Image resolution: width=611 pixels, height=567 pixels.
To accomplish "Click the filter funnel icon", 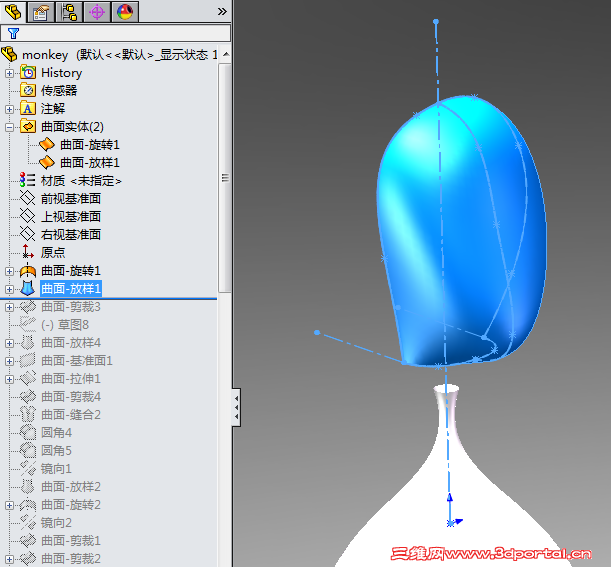I will (x=14, y=34).
